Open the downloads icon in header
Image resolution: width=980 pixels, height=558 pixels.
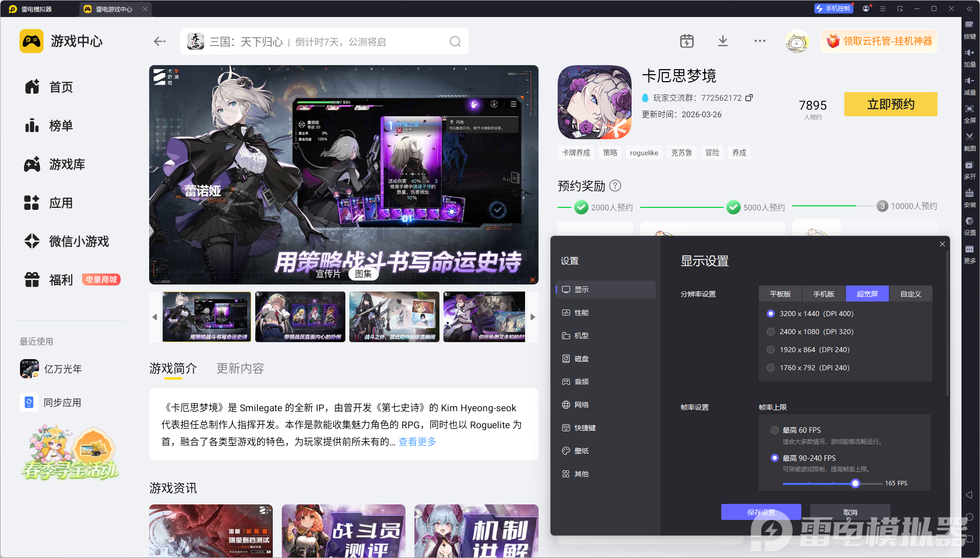pyautogui.click(x=723, y=41)
